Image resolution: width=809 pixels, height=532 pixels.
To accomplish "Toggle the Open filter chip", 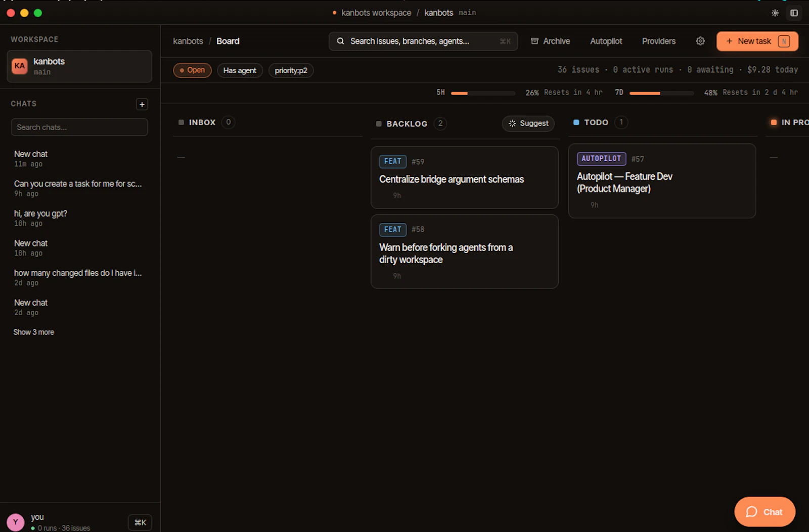I will click(192, 70).
